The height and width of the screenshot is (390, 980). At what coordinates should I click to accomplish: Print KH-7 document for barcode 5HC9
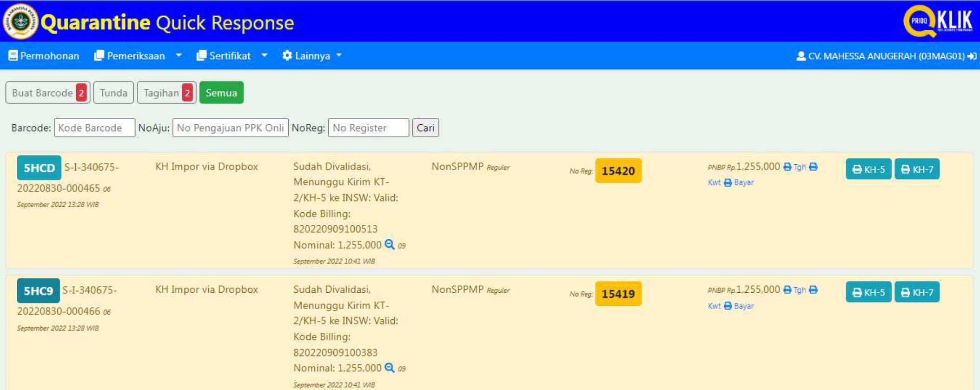(916, 292)
